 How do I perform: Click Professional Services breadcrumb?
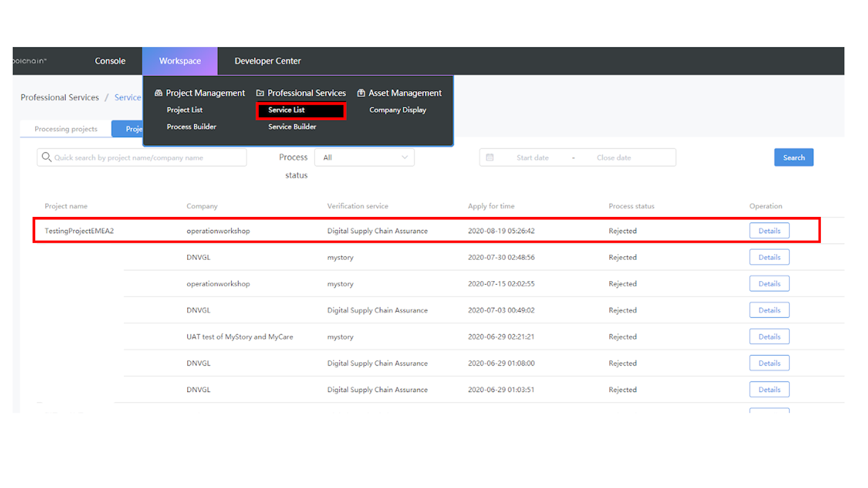pos(60,98)
